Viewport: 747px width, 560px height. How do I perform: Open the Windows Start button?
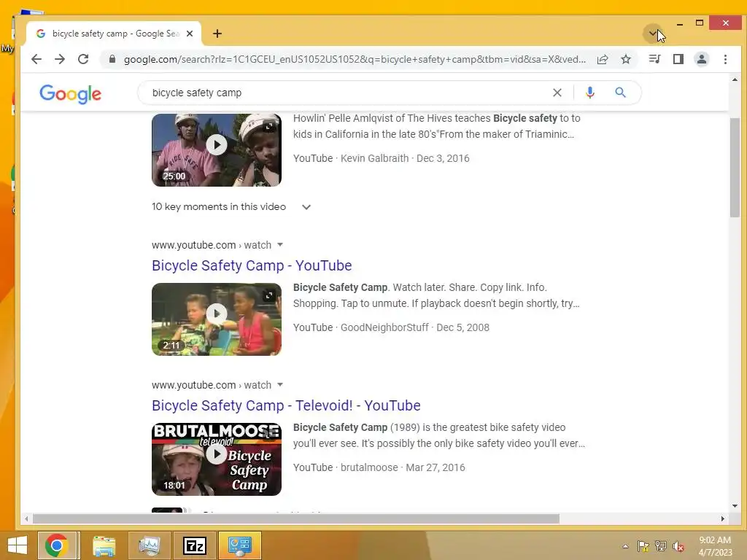(18, 545)
